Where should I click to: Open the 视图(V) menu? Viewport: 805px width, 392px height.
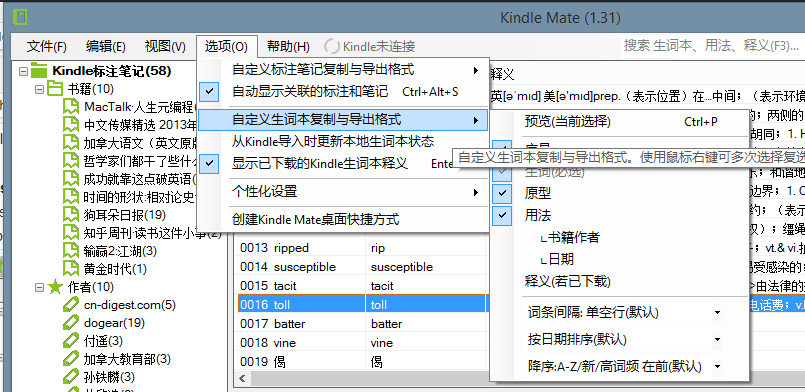coord(165,47)
